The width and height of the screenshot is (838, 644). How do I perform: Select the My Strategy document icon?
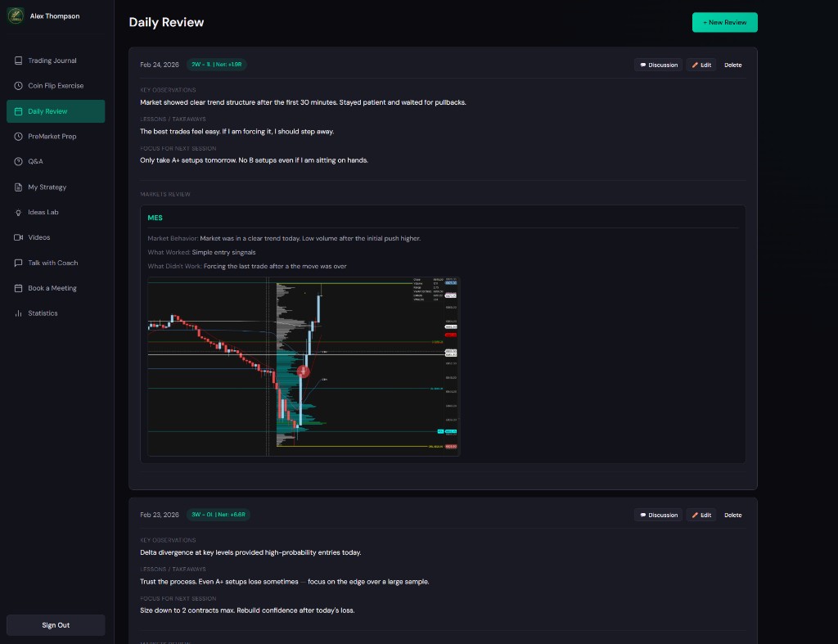tap(18, 187)
